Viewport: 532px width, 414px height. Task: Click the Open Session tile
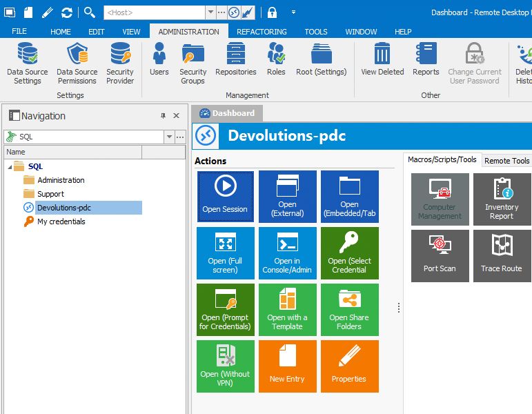click(x=225, y=197)
